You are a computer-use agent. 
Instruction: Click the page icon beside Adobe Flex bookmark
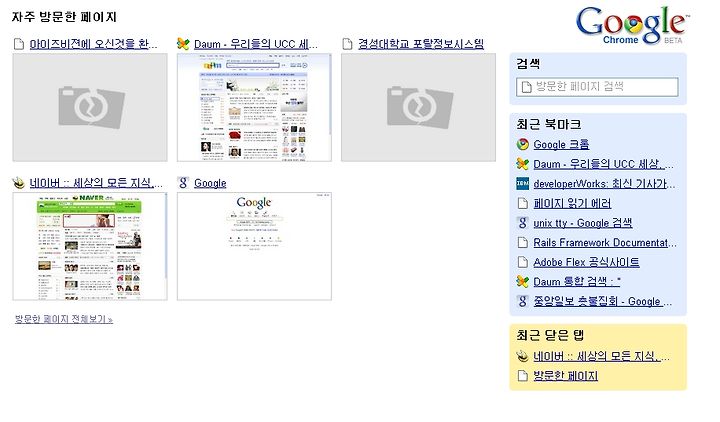[523, 262]
